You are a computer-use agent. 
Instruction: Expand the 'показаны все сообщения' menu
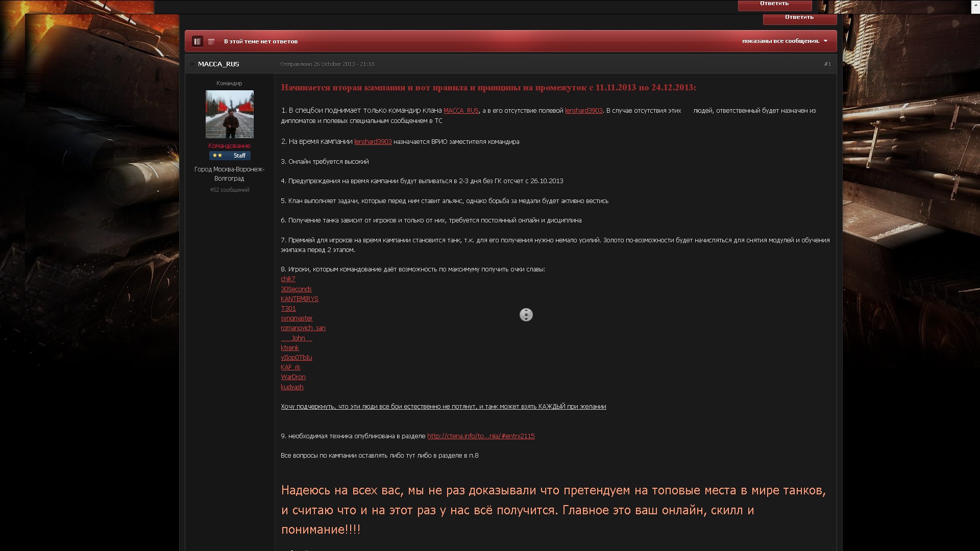click(x=780, y=41)
